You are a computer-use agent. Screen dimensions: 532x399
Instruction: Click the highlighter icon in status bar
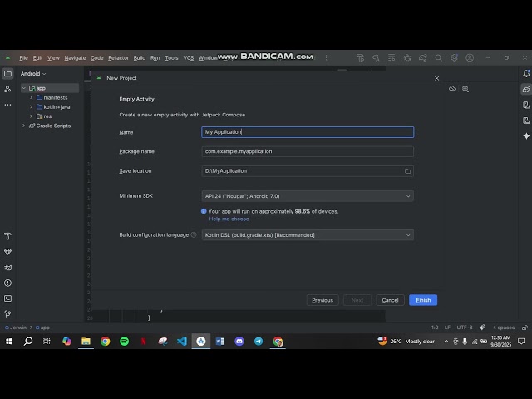482,328
